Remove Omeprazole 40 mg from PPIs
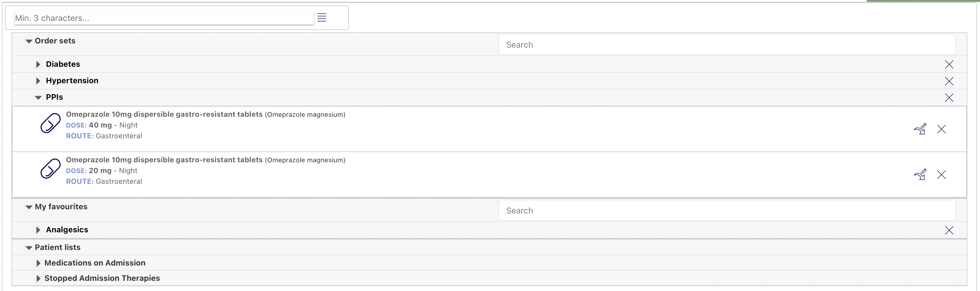The image size is (980, 291). coord(941,129)
